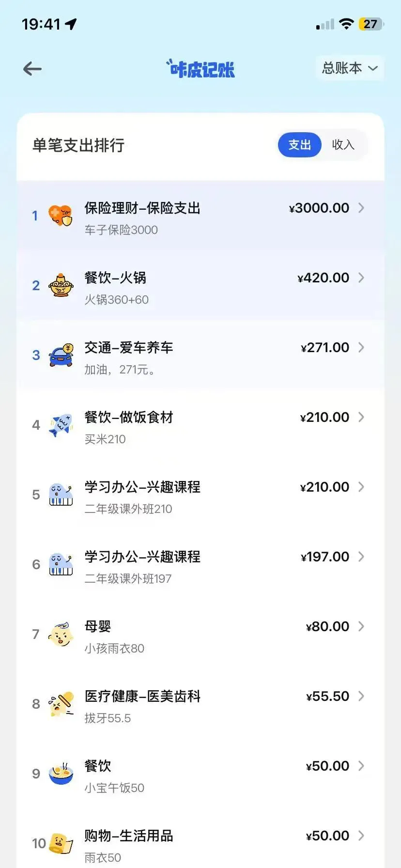Tap the noodle bowl dining icon
This screenshot has height=868, width=401.
pyautogui.click(x=61, y=774)
